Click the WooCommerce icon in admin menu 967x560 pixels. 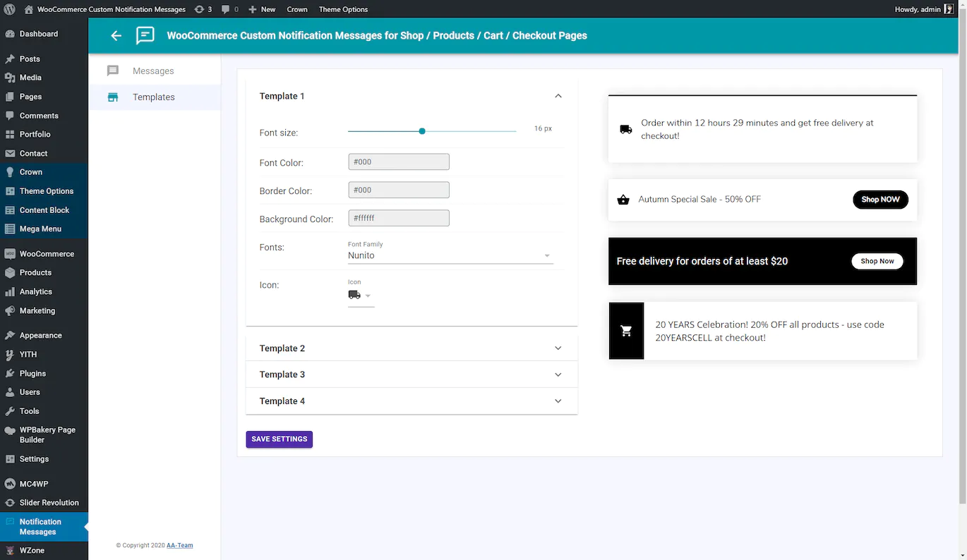point(10,254)
